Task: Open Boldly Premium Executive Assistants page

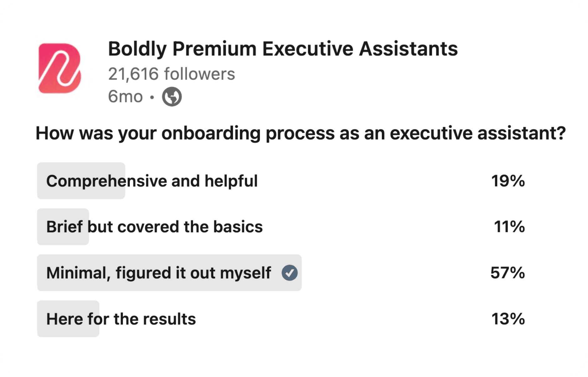Action: click(283, 49)
